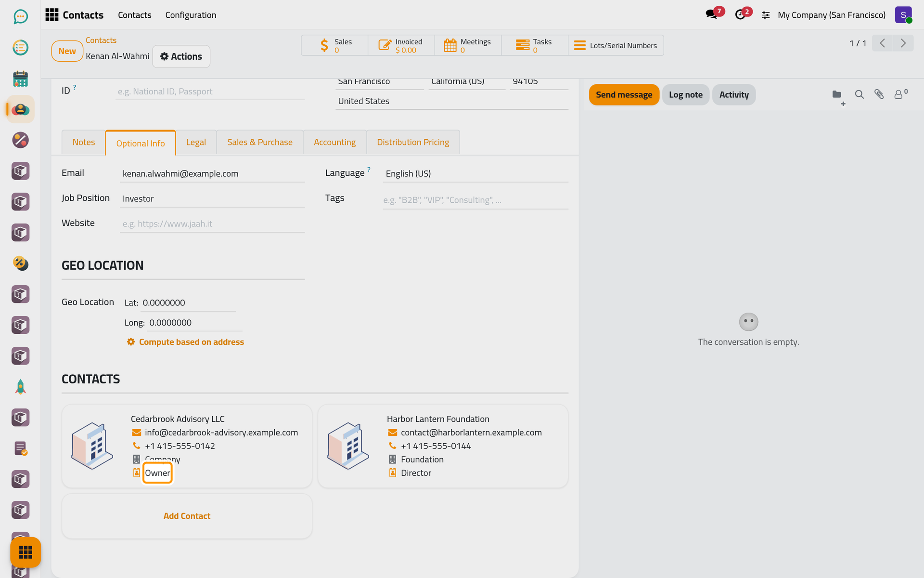Open the country field United States
Image resolution: width=924 pixels, height=578 pixels.
click(x=452, y=101)
